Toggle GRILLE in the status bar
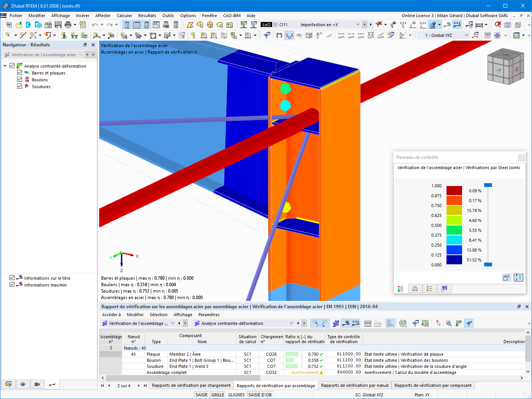 click(x=218, y=395)
